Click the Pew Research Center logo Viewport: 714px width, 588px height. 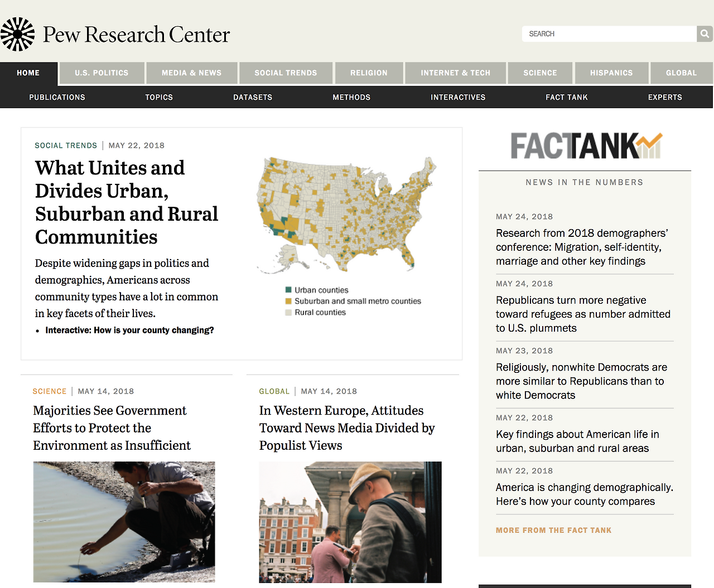pos(115,33)
